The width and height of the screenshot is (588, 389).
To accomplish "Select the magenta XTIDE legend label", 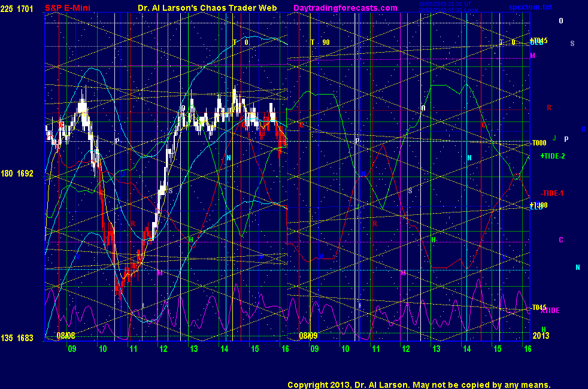I will tap(550, 311).
